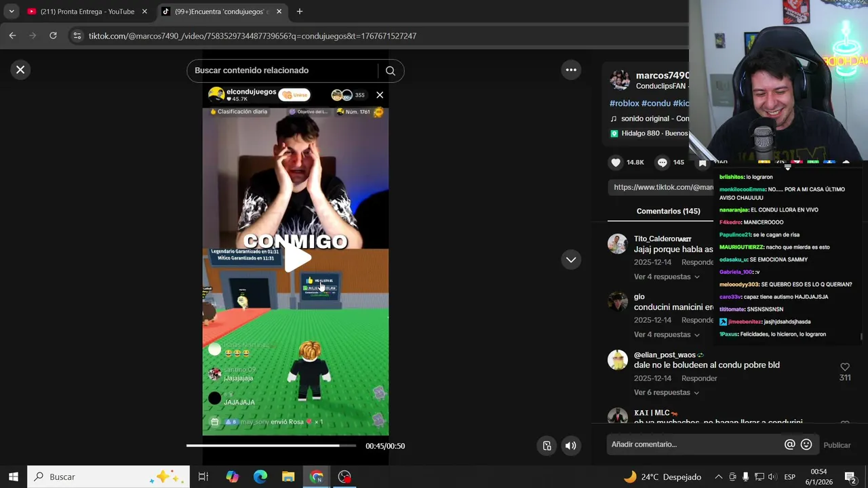Click the tiktok.com address bar URL
The width and height of the screenshot is (868, 488).
pyautogui.click(x=252, y=36)
